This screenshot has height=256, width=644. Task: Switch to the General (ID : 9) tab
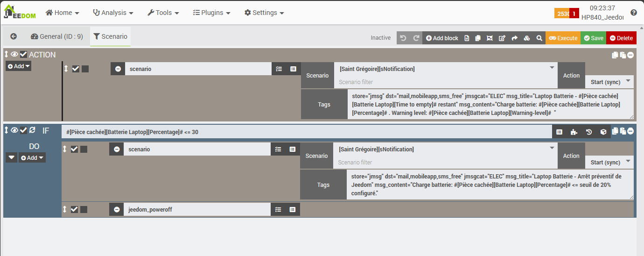click(x=57, y=36)
